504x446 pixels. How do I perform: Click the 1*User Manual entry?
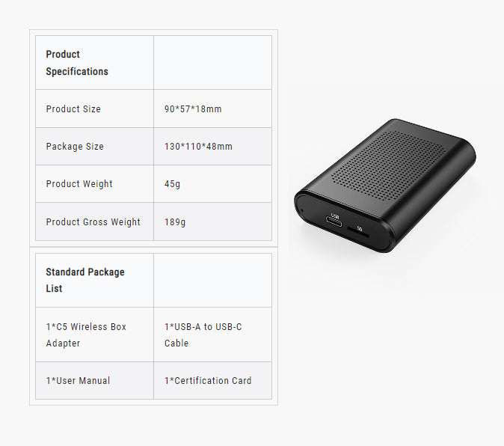(78, 381)
